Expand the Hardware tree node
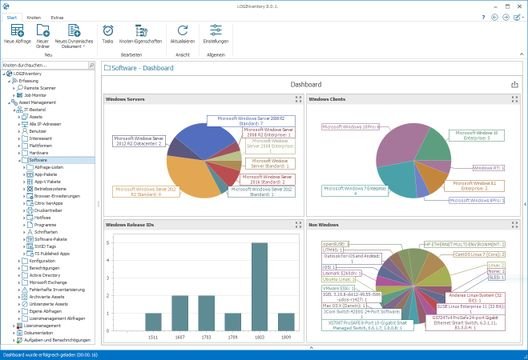This screenshot has width=528, height=360. pos(19,153)
